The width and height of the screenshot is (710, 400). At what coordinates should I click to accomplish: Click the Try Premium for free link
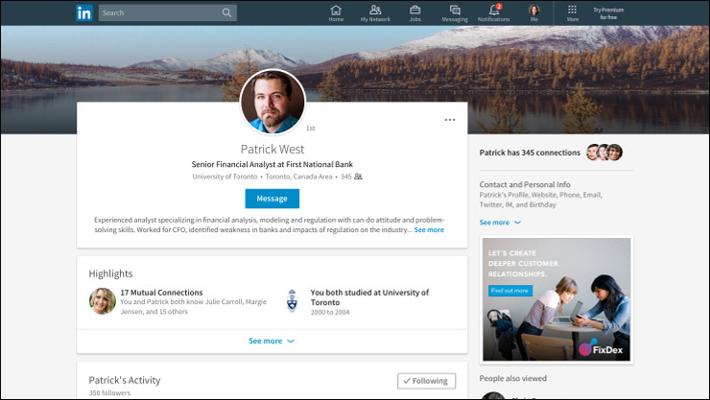(607, 13)
